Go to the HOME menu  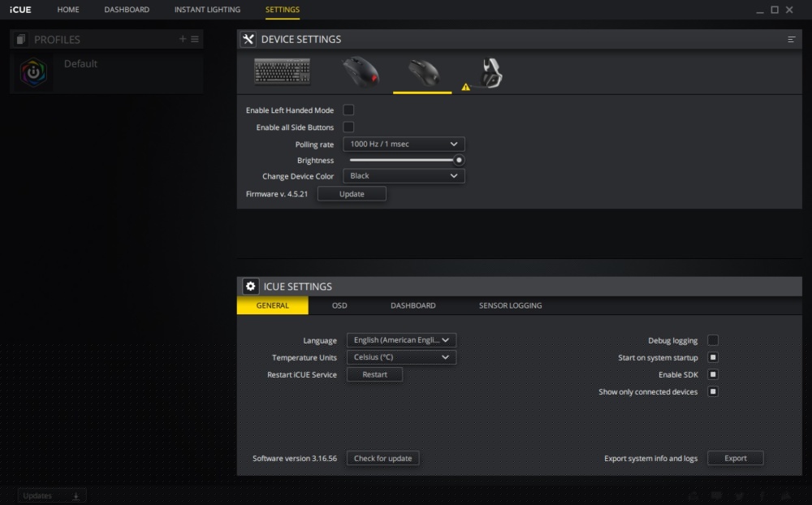(x=68, y=9)
